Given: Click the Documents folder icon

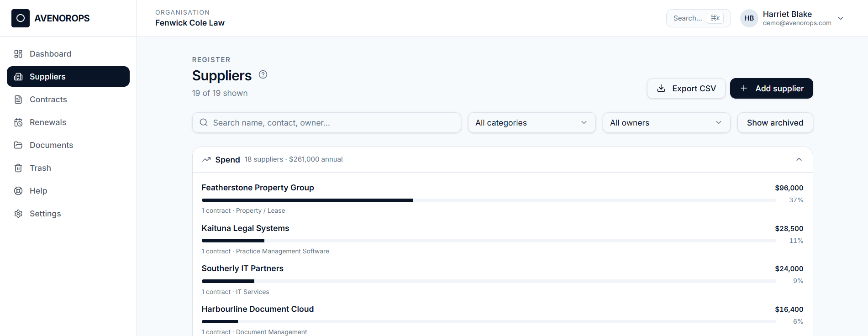Looking at the screenshot, I should click(18, 145).
